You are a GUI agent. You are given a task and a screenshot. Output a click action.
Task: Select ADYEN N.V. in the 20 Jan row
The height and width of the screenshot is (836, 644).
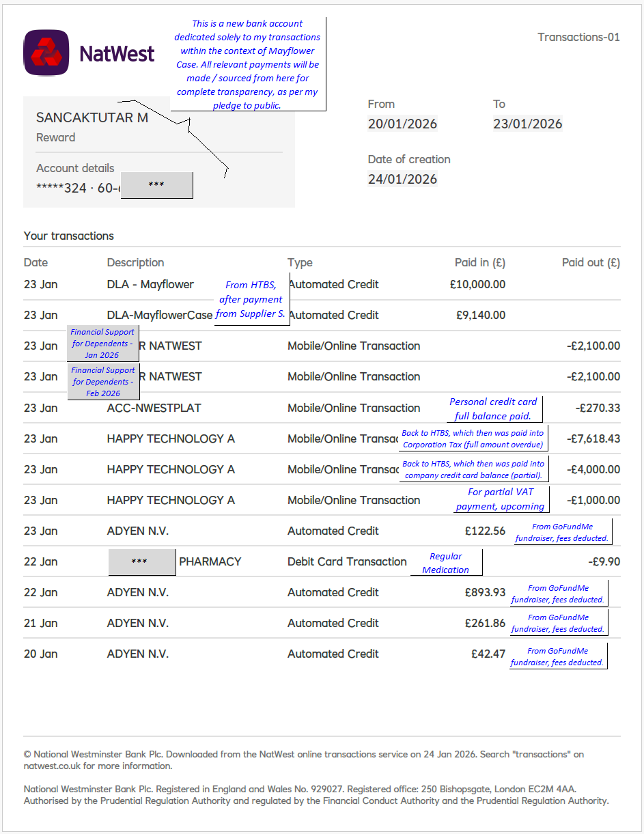[137, 654]
